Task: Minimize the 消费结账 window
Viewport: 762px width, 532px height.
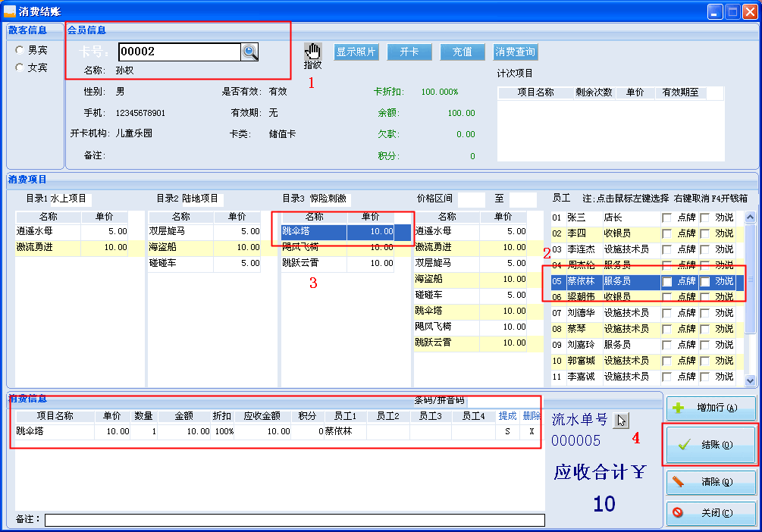Action: coord(715,11)
